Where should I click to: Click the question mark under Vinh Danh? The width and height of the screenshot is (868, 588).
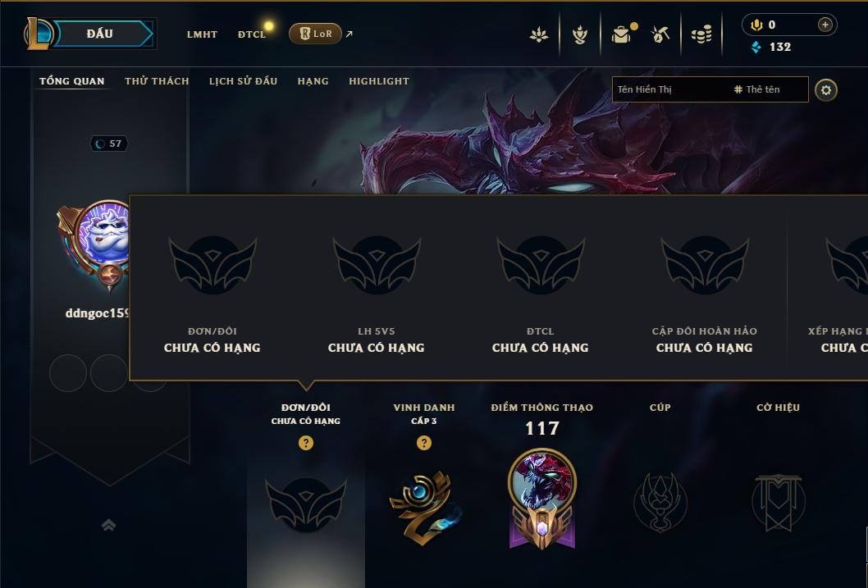pyautogui.click(x=424, y=443)
